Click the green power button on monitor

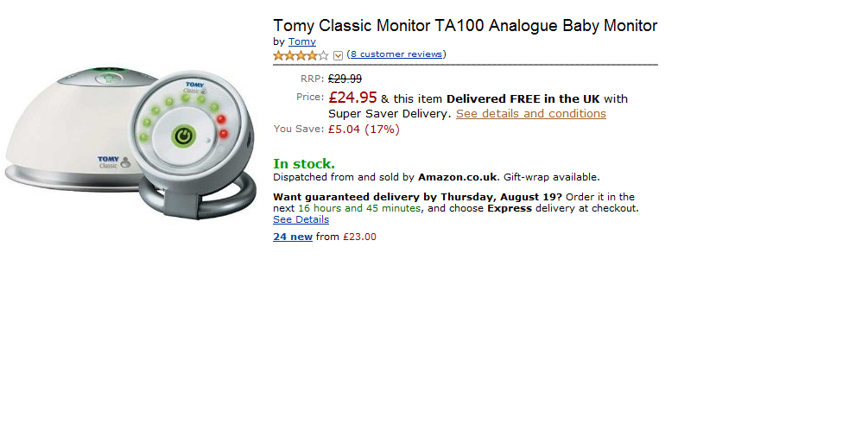click(183, 136)
